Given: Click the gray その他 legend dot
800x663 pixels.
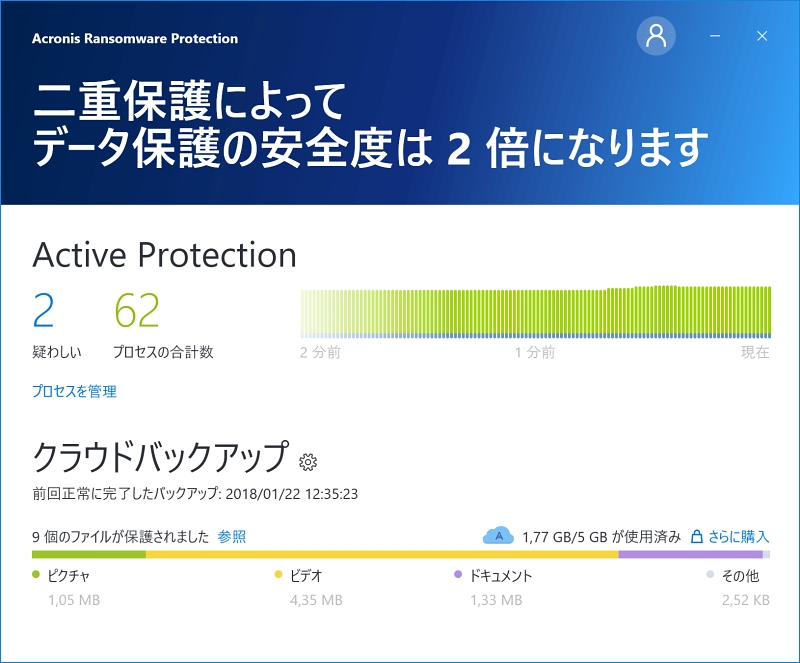Looking at the screenshot, I should click(x=710, y=575).
